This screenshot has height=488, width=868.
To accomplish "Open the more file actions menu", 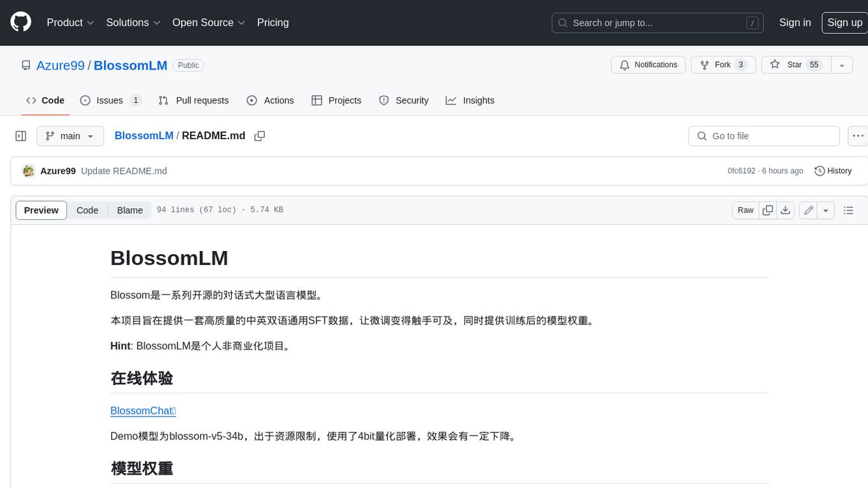I will (858, 136).
